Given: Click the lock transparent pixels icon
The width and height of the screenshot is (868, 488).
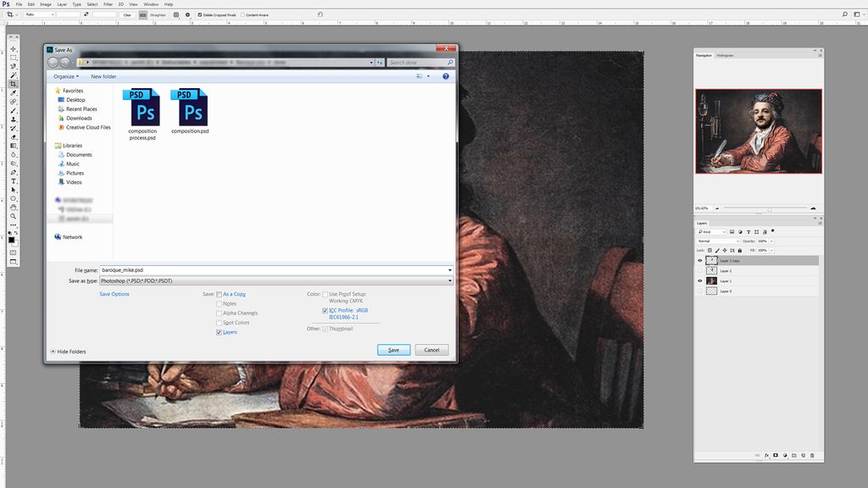Looking at the screenshot, I should tap(710, 251).
